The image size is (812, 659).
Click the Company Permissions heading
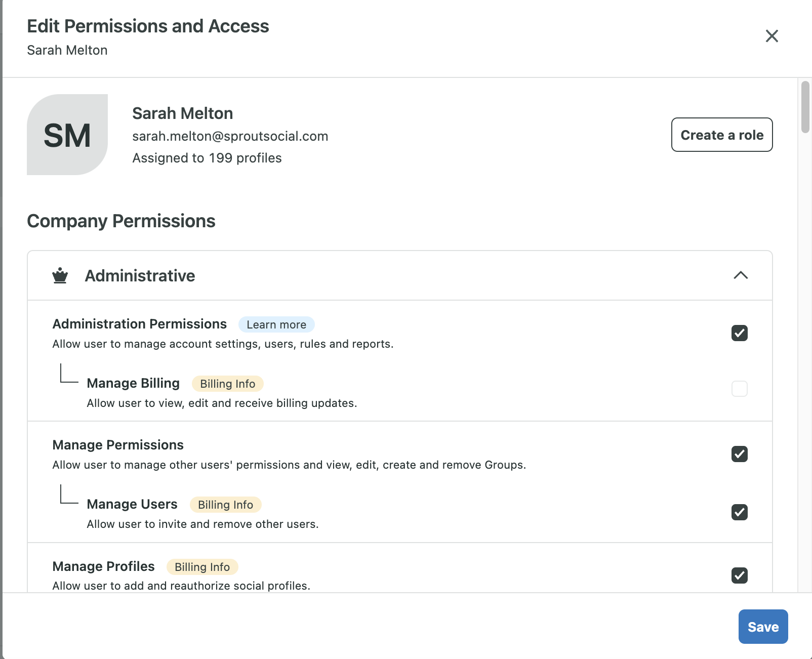121,221
